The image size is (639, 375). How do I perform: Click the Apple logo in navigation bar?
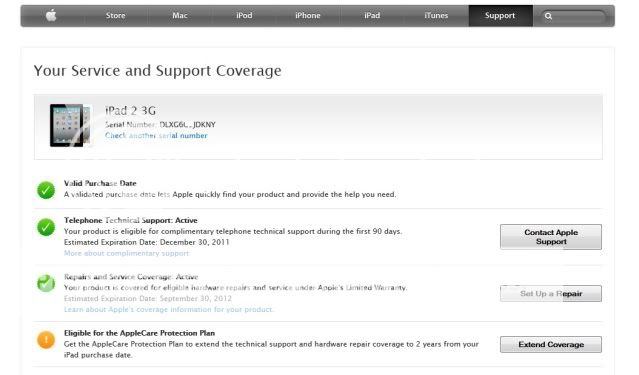[51, 15]
